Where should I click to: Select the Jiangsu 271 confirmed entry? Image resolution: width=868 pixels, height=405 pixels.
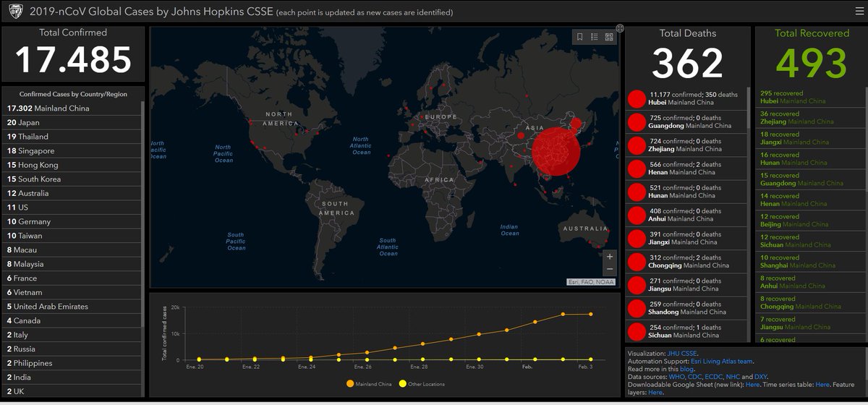point(686,285)
